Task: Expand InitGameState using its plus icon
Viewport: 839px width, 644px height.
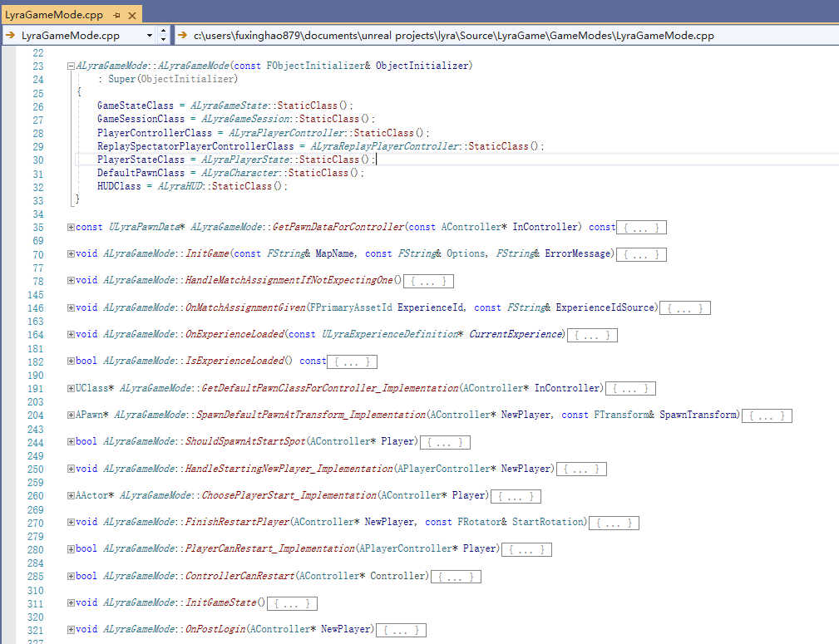Action: point(71,602)
